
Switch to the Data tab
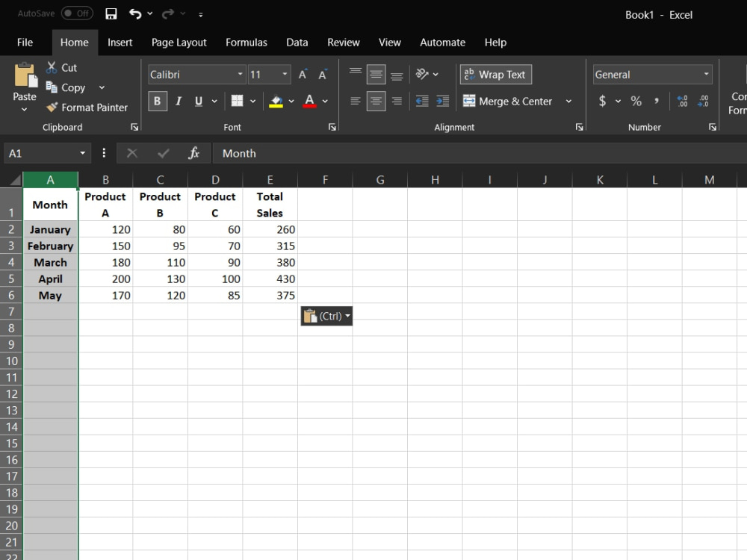tap(297, 43)
